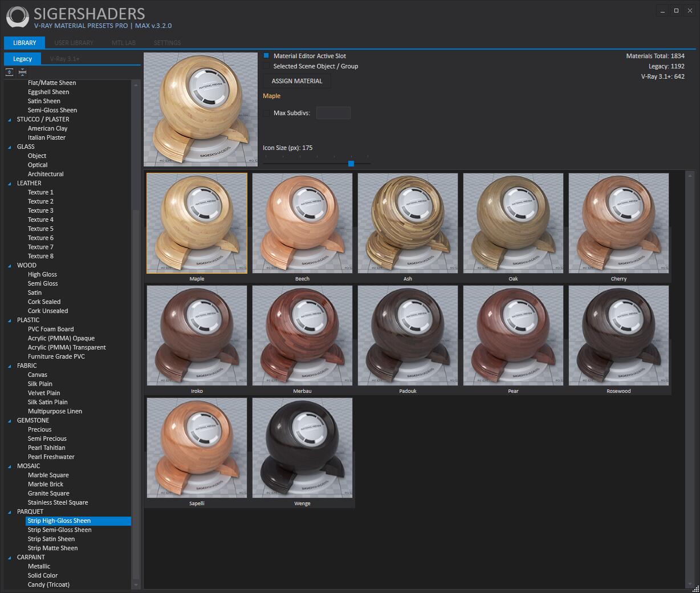Image resolution: width=700 pixels, height=593 pixels.
Task: Collapse the GLASS category
Action: pyautogui.click(x=10, y=147)
